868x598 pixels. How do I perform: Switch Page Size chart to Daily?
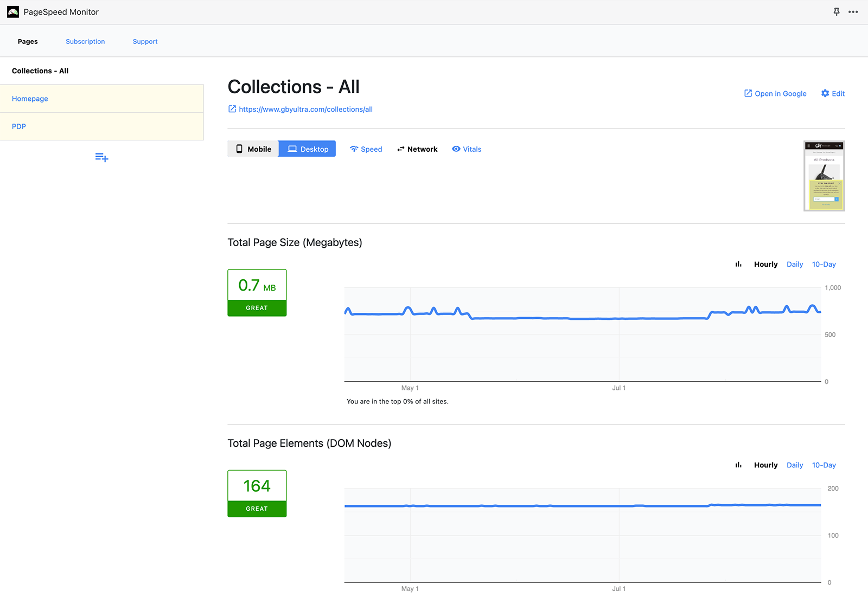pyautogui.click(x=795, y=264)
